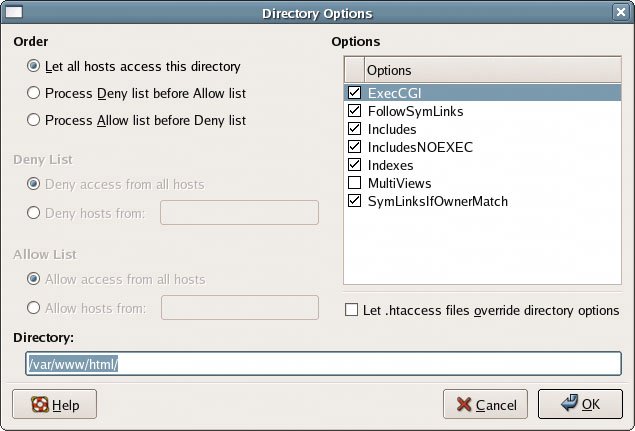Select Let all hosts access this directory

pyautogui.click(x=35, y=67)
